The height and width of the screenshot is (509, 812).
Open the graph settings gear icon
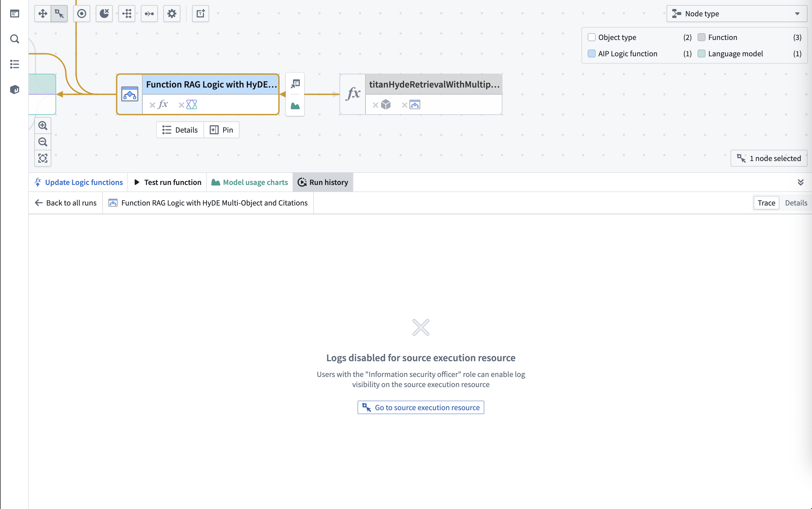click(172, 14)
